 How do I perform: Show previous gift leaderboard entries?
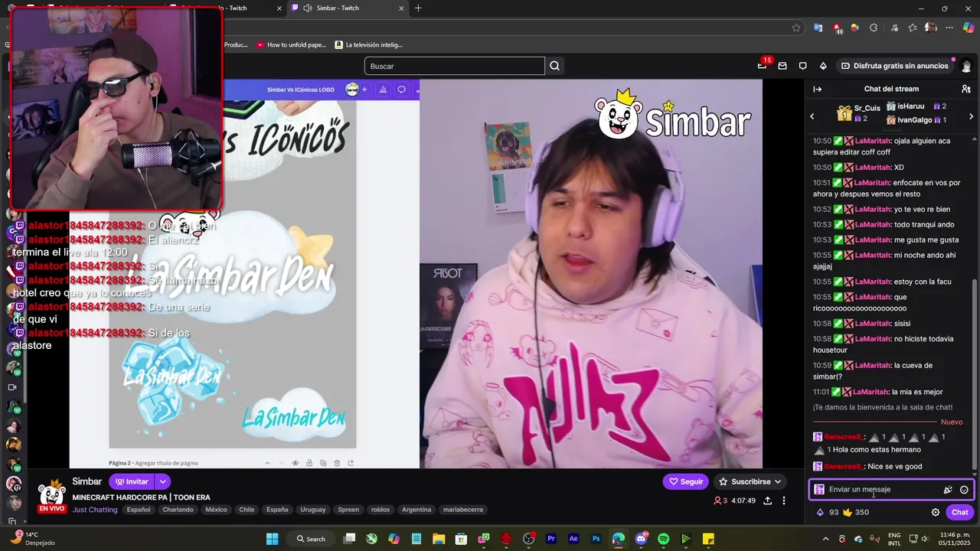tap(812, 116)
